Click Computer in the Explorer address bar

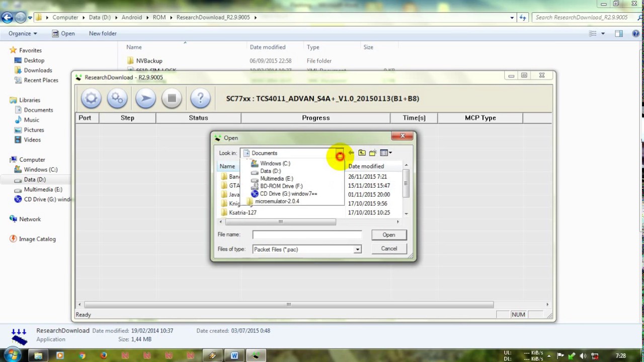[x=65, y=17]
